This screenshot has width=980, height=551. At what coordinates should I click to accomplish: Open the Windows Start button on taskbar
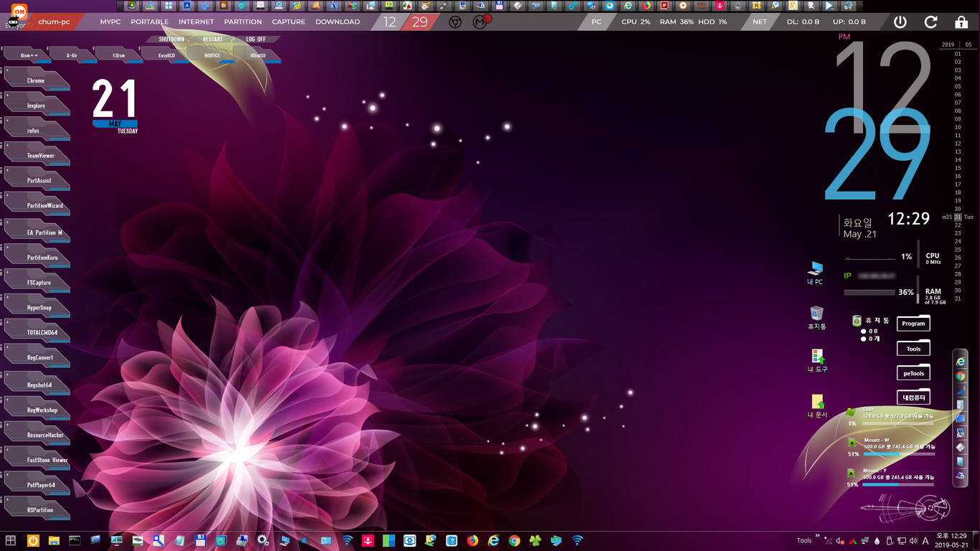coord(11,540)
